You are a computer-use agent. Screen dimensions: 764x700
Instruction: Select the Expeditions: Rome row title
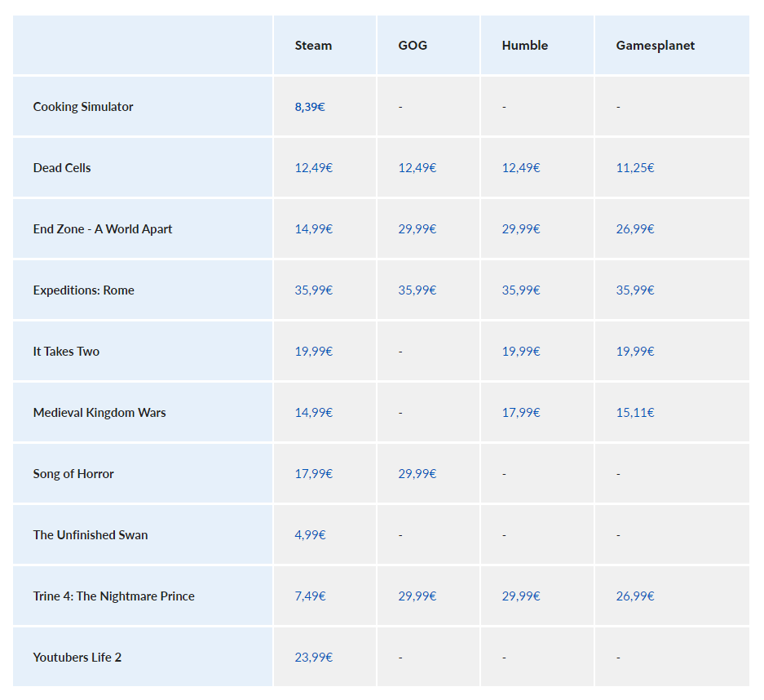[x=83, y=290]
